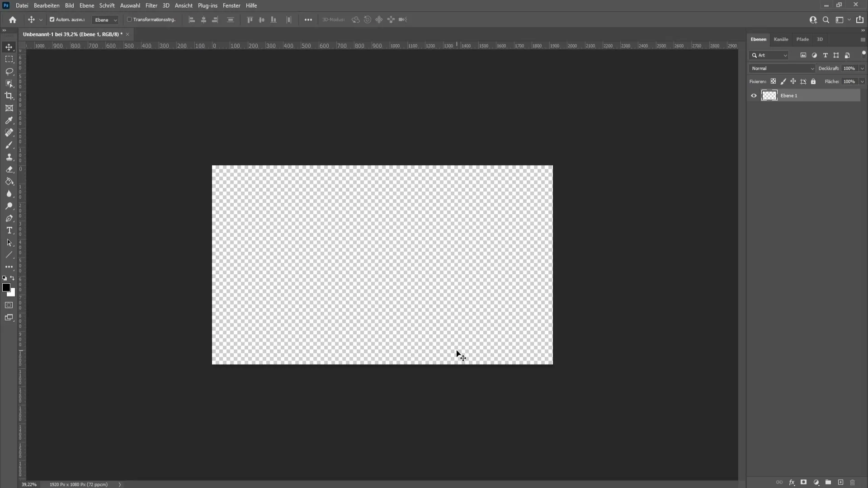The height and width of the screenshot is (488, 868).
Task: Click the foreground color swatch
Action: (x=6, y=287)
